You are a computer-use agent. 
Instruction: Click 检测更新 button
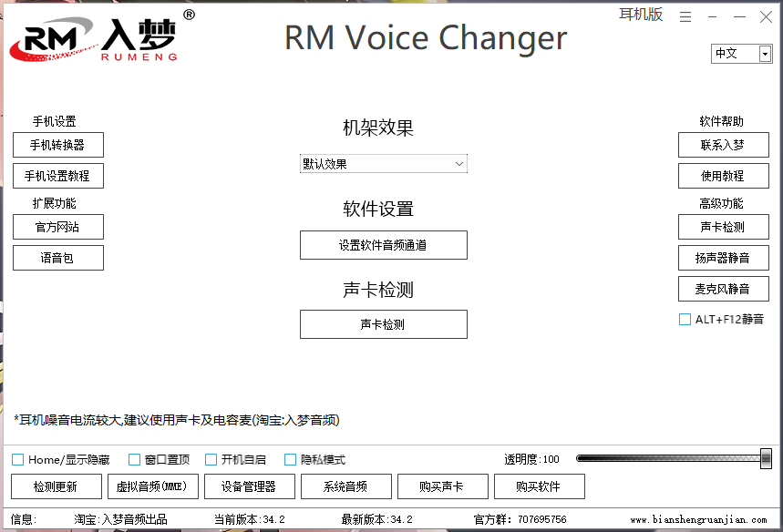tap(57, 486)
